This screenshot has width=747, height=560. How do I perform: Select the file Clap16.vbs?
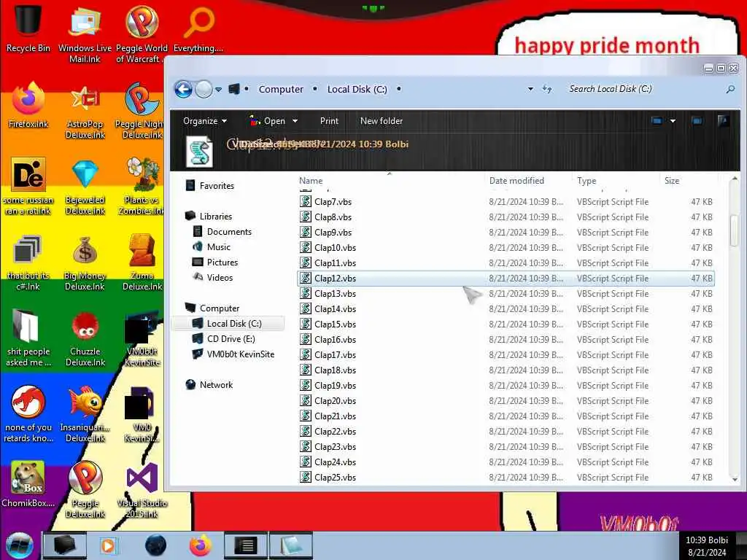pos(335,340)
